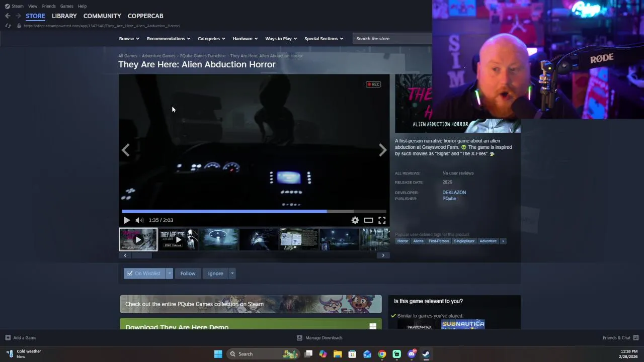Open Categories dropdown menu

coord(211,39)
